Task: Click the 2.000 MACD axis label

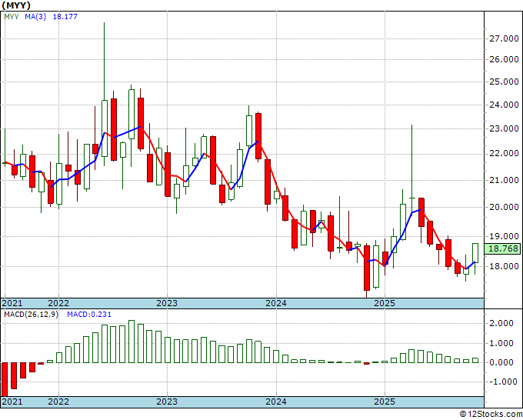Action: [501, 323]
